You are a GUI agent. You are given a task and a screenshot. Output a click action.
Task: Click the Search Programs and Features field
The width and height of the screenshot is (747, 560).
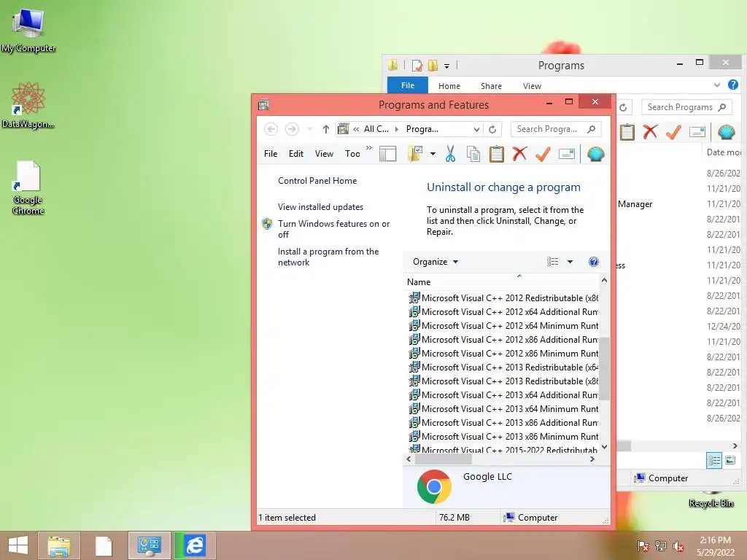[555, 129]
